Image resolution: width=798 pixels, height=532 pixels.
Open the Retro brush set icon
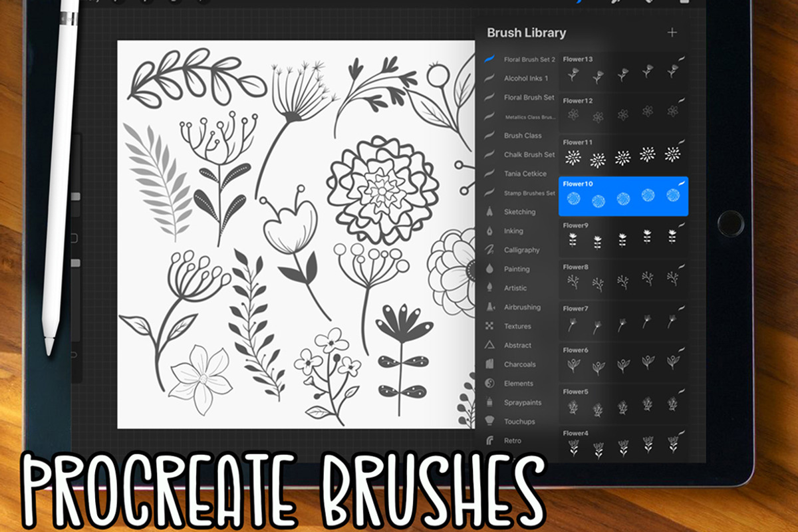[489, 440]
